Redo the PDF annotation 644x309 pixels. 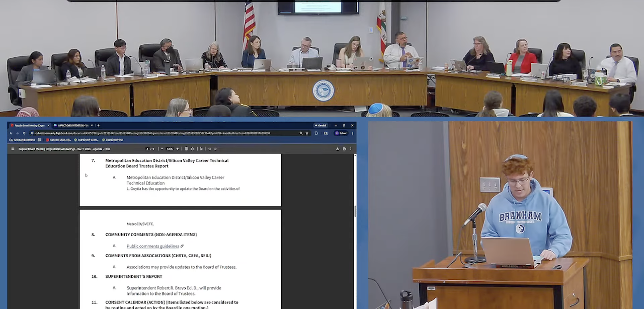pyautogui.click(x=215, y=149)
